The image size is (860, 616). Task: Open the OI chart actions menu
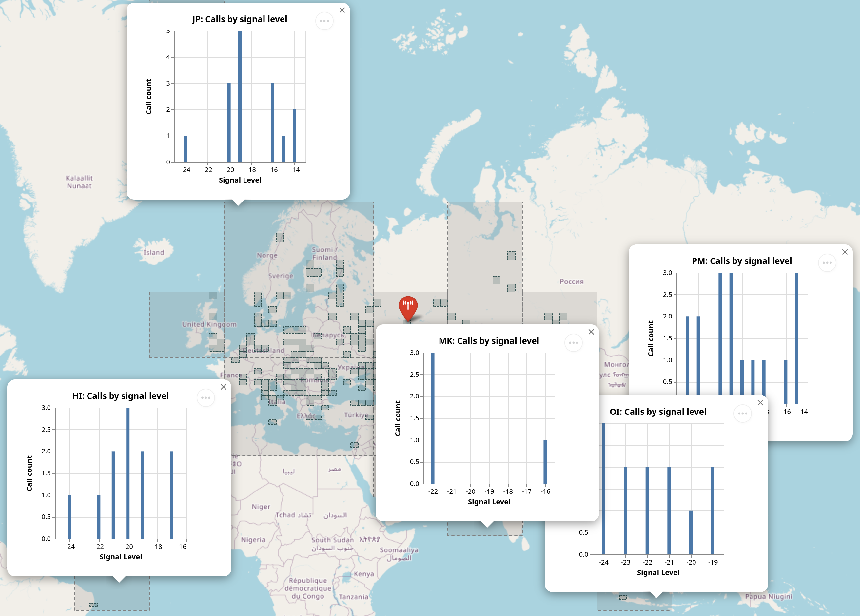point(742,413)
